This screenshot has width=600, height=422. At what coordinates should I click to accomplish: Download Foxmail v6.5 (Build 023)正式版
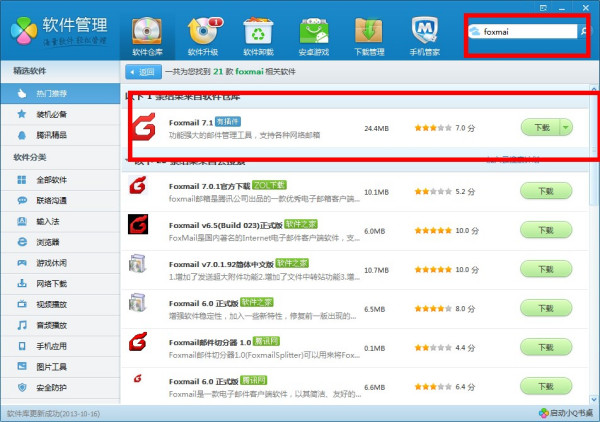(546, 230)
